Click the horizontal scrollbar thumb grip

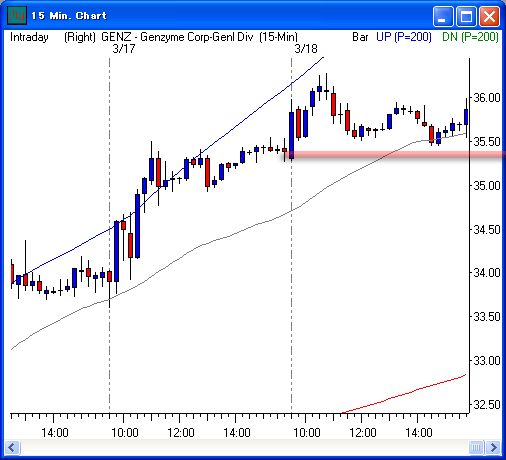476,447
